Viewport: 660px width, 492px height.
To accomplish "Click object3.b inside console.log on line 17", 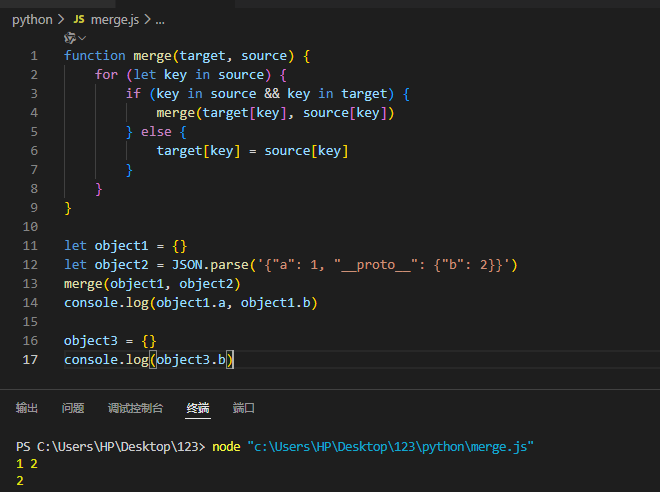I will [191, 360].
